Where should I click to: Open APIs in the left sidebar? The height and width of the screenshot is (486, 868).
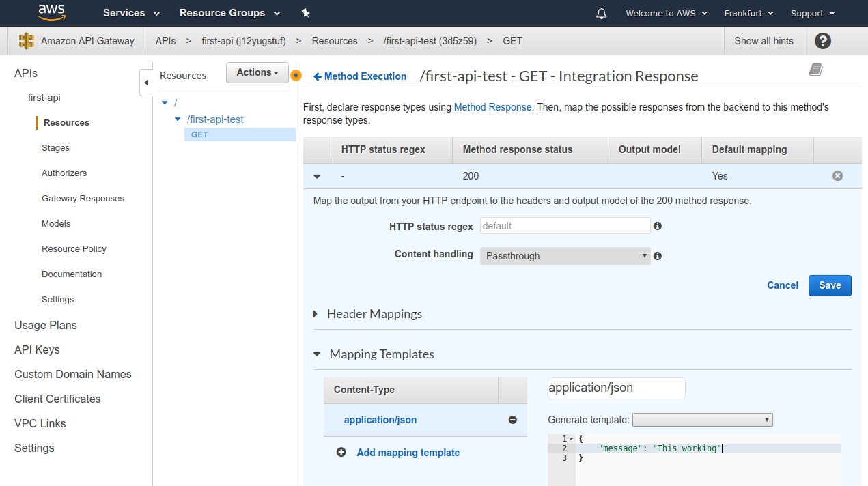click(x=26, y=73)
